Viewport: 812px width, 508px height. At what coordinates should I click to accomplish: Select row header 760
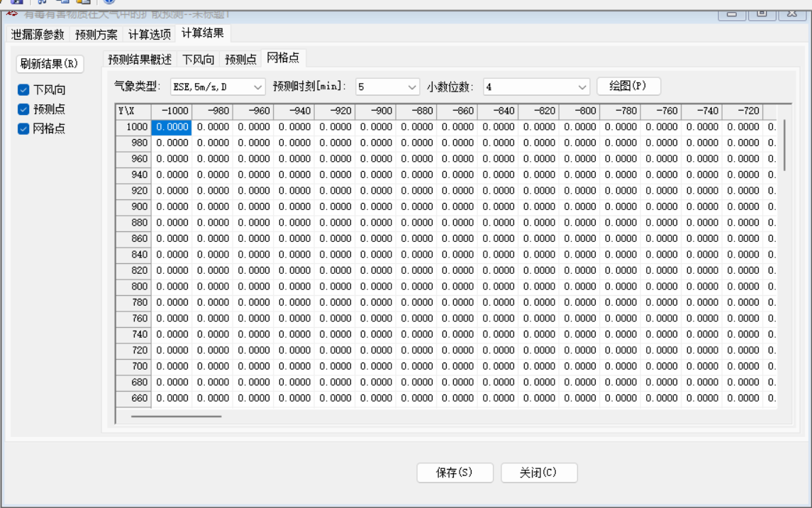[x=133, y=319]
